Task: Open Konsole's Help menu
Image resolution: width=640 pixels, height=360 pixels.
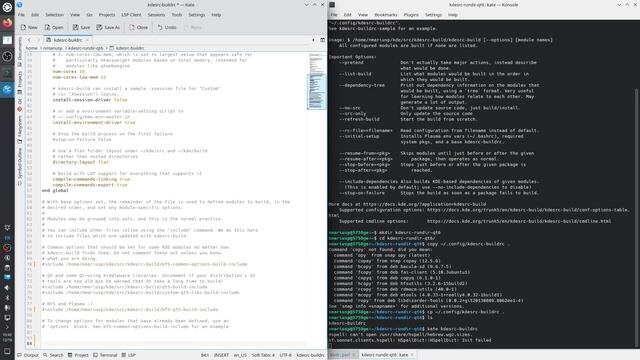Action: pos(453,15)
